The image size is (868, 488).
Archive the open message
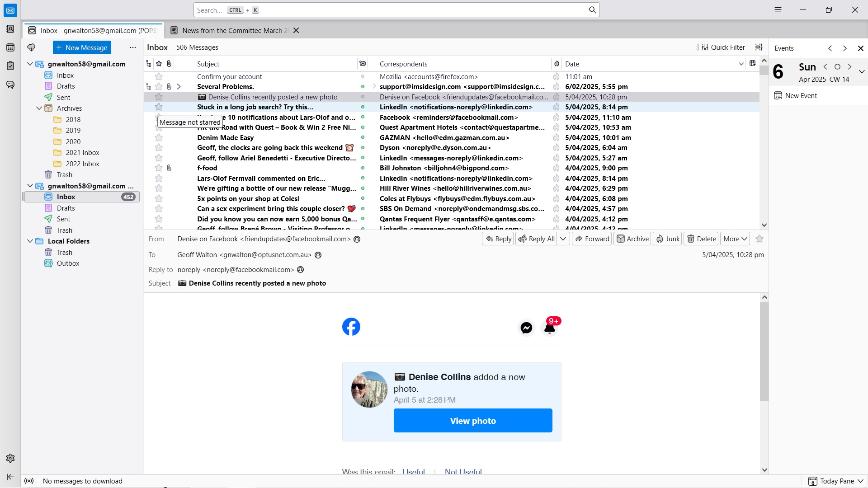(x=632, y=239)
